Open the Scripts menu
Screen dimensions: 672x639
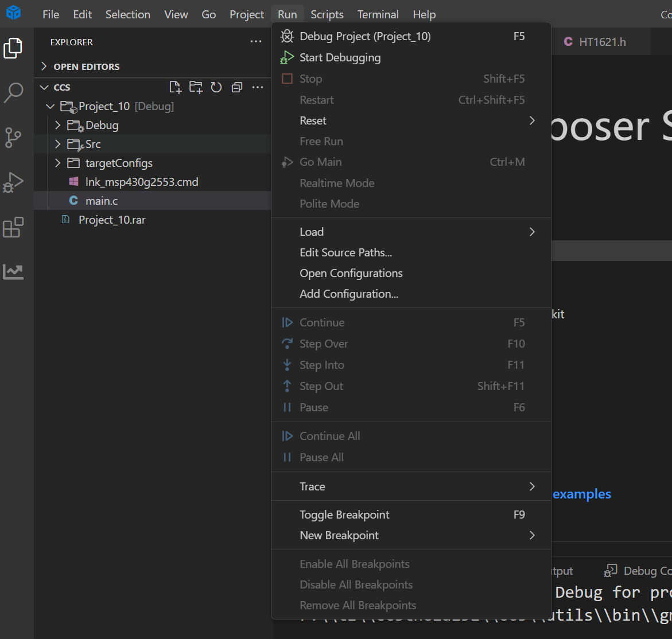pyautogui.click(x=327, y=14)
